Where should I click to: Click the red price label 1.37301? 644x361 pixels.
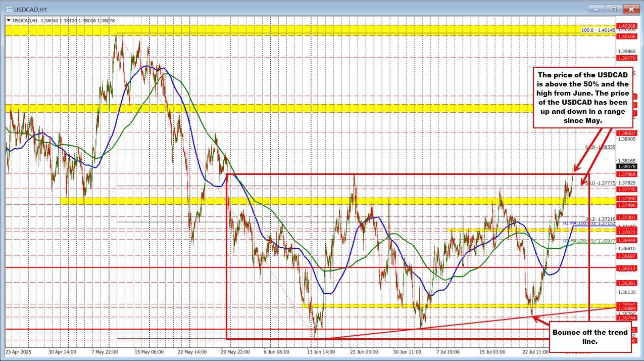click(x=627, y=217)
